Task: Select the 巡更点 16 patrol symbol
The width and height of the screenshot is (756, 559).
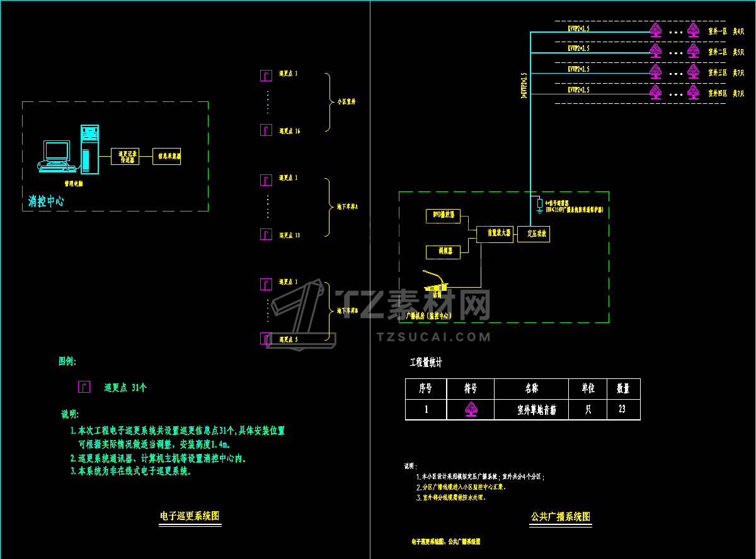Action: [x=266, y=130]
